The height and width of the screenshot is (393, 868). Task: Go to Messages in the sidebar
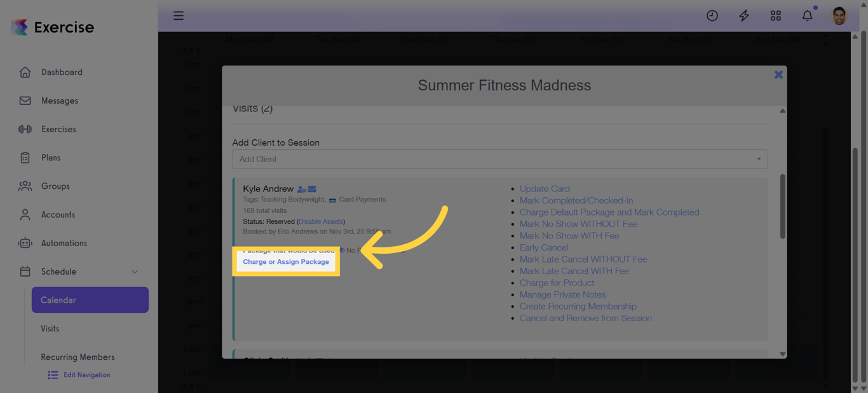(x=60, y=100)
